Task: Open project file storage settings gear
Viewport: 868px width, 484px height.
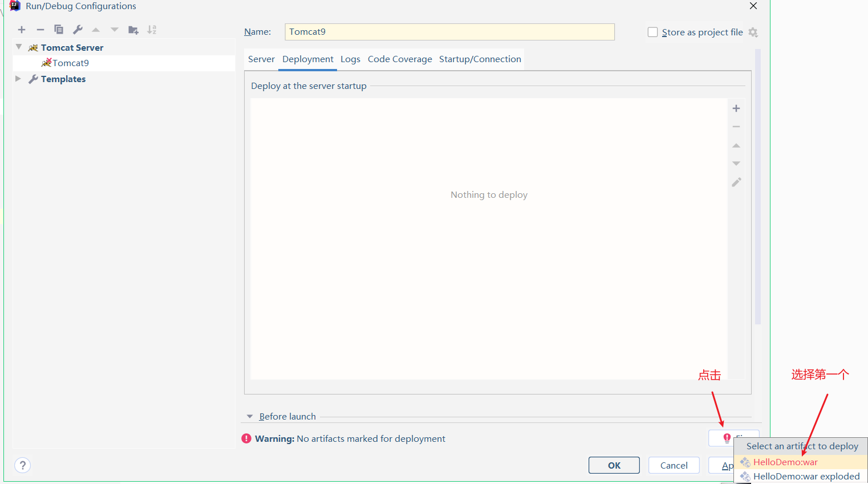Action: pos(753,32)
